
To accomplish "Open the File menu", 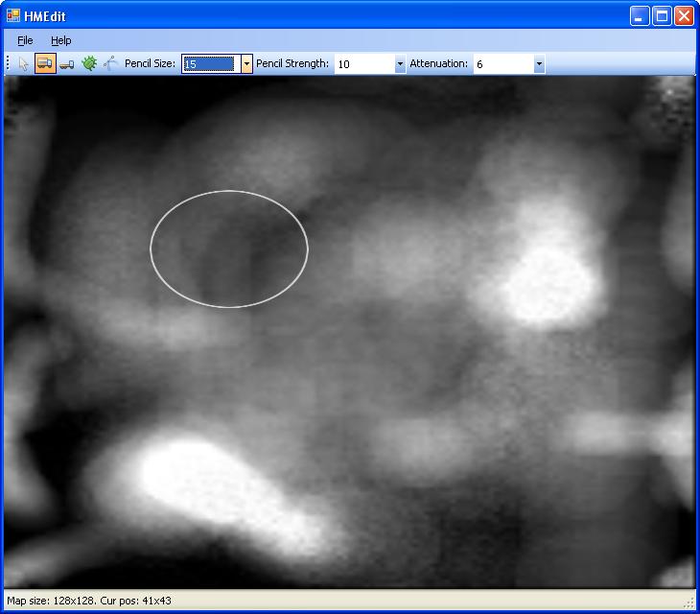I will [x=25, y=40].
